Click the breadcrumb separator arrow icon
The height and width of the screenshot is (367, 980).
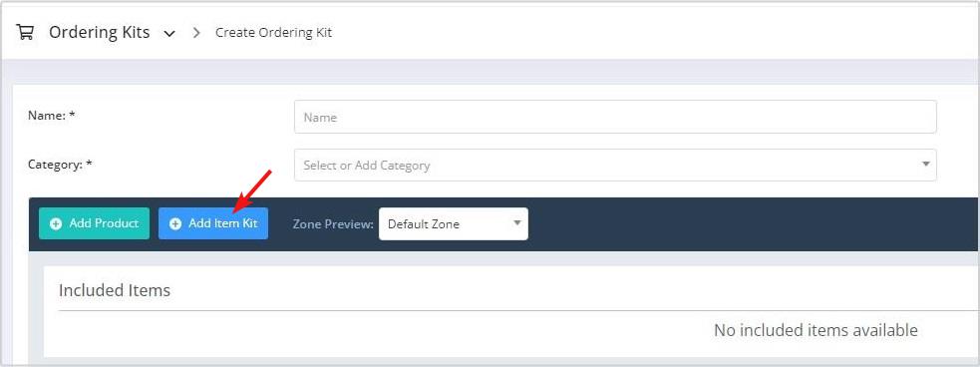196,33
